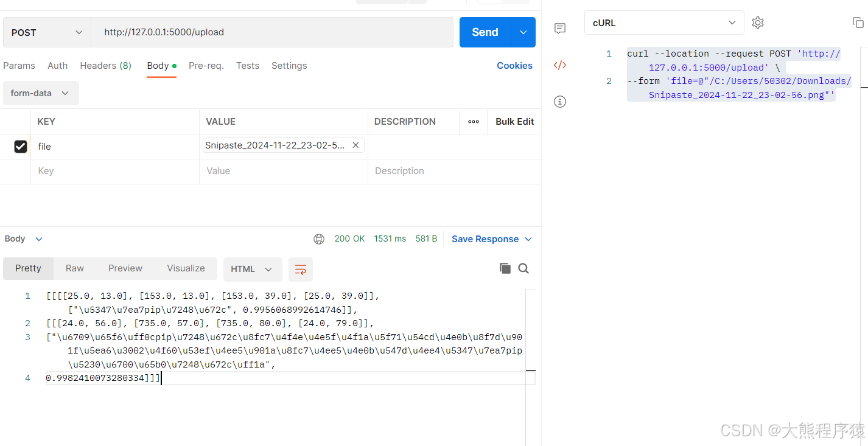Open the HTML response format dropdown
The image size is (868, 446).
coord(253,269)
